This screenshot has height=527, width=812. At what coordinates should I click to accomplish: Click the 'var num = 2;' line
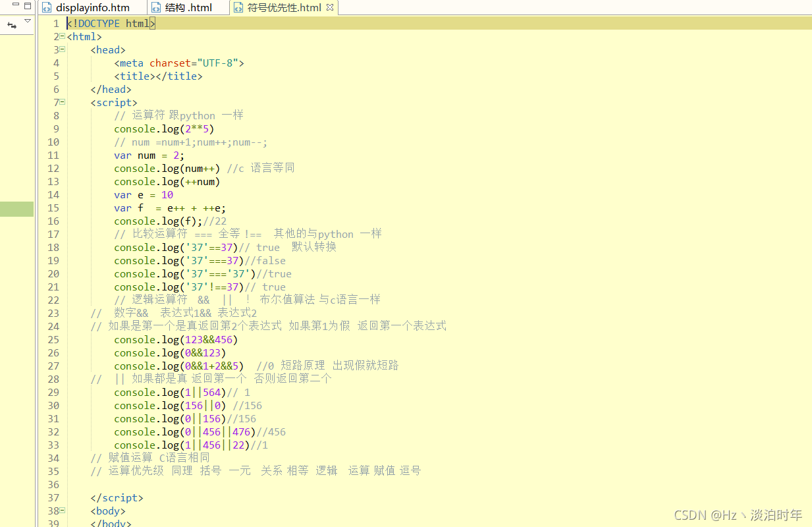(x=149, y=155)
